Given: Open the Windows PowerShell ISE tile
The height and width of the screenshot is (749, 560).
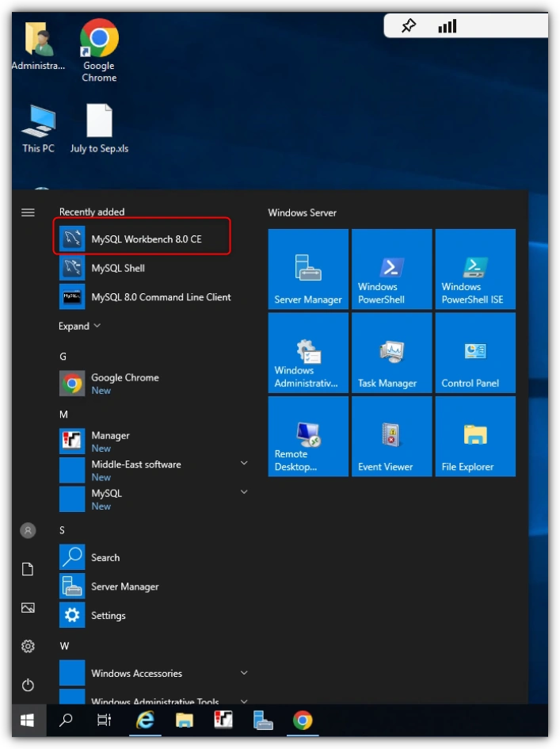Looking at the screenshot, I should pyautogui.click(x=475, y=269).
